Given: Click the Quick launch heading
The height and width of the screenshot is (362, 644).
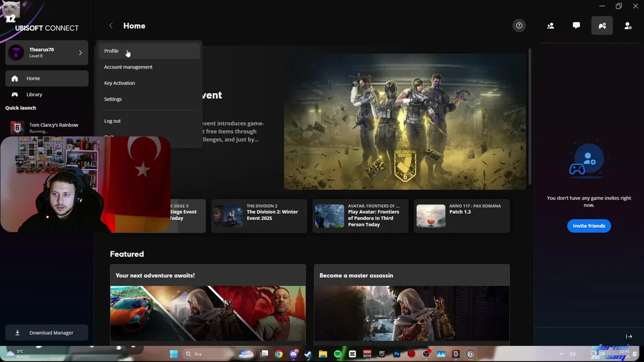Looking at the screenshot, I should 21,108.
